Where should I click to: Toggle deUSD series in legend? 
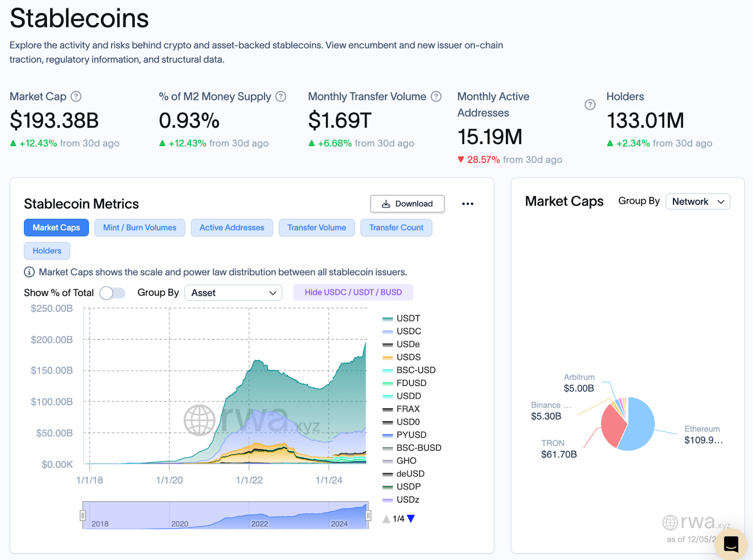point(403,474)
